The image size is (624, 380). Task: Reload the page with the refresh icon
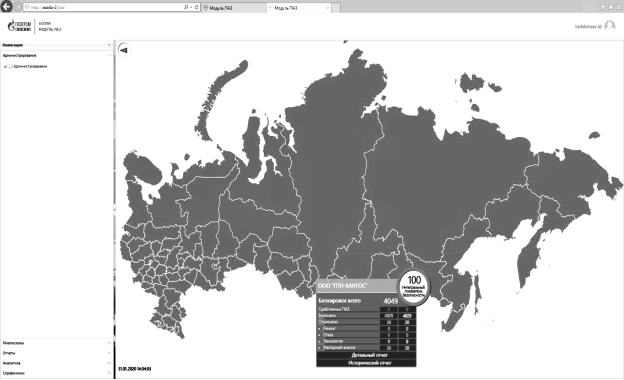click(196, 7)
